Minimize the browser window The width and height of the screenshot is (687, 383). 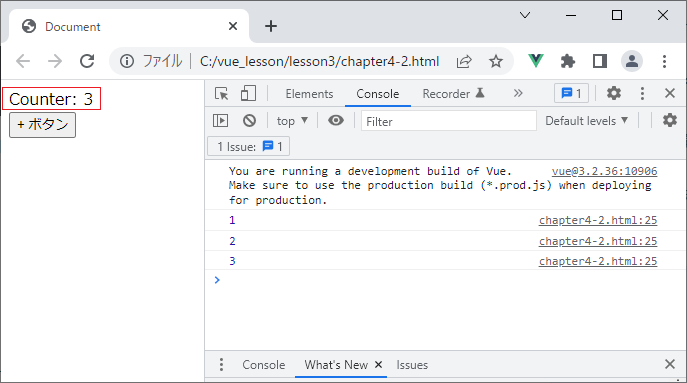571,15
